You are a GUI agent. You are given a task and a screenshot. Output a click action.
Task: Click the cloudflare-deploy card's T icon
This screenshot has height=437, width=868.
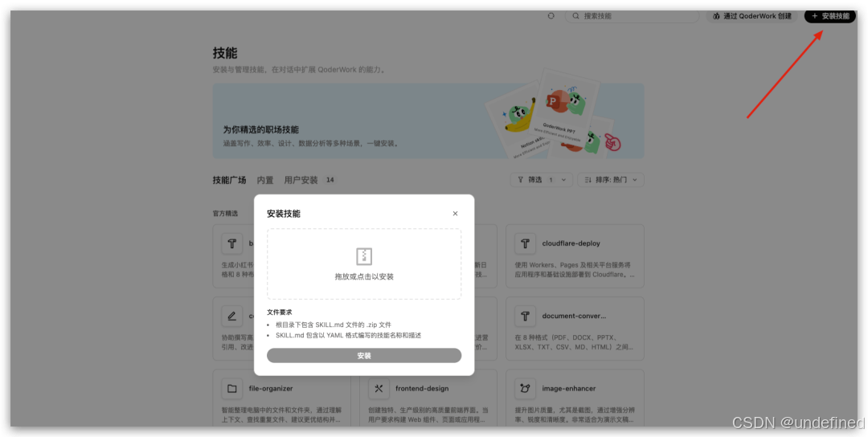(x=525, y=243)
